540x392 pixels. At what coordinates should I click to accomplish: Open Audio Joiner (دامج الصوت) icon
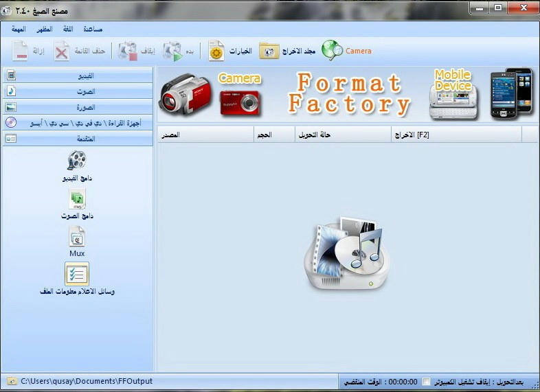(77, 198)
